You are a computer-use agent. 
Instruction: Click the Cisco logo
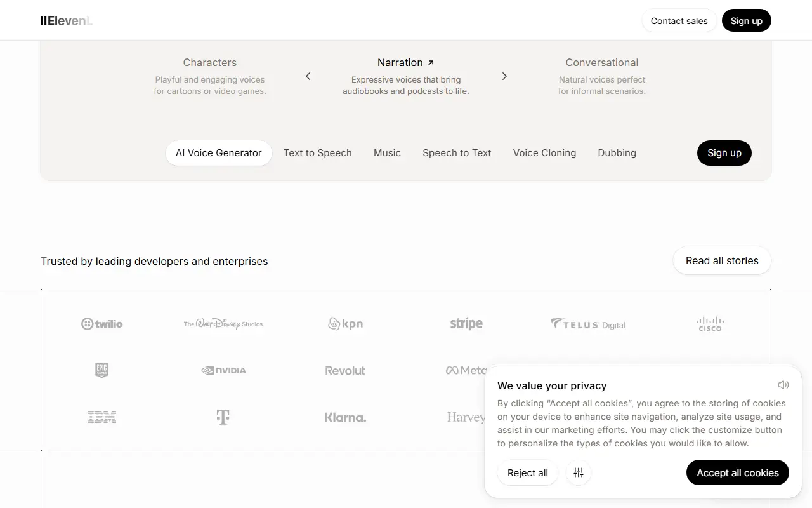[x=710, y=324]
